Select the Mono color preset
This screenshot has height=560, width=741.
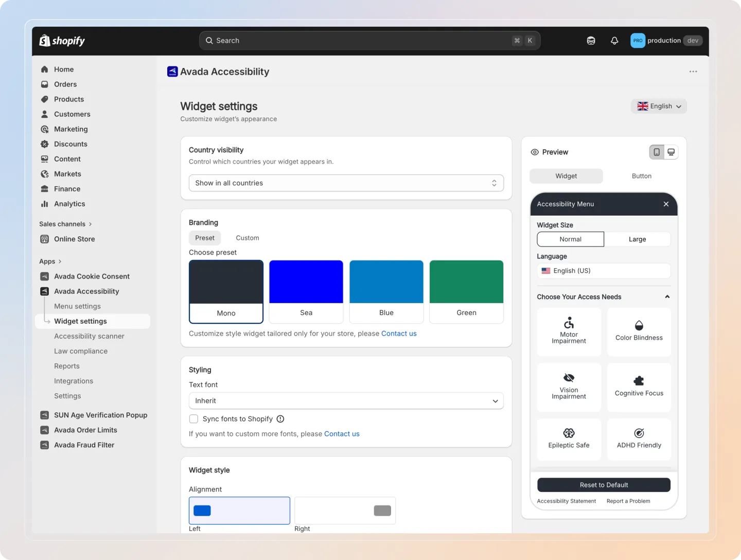click(x=226, y=292)
